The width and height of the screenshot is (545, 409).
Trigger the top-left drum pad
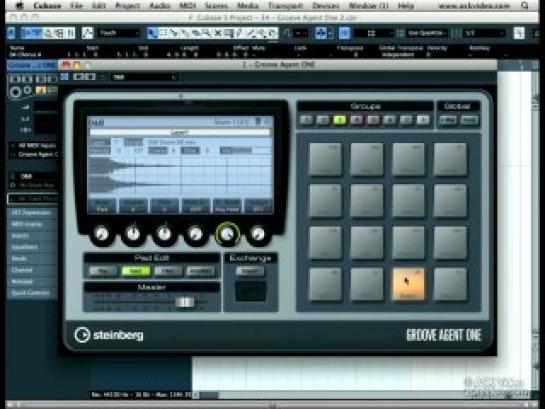(325, 159)
